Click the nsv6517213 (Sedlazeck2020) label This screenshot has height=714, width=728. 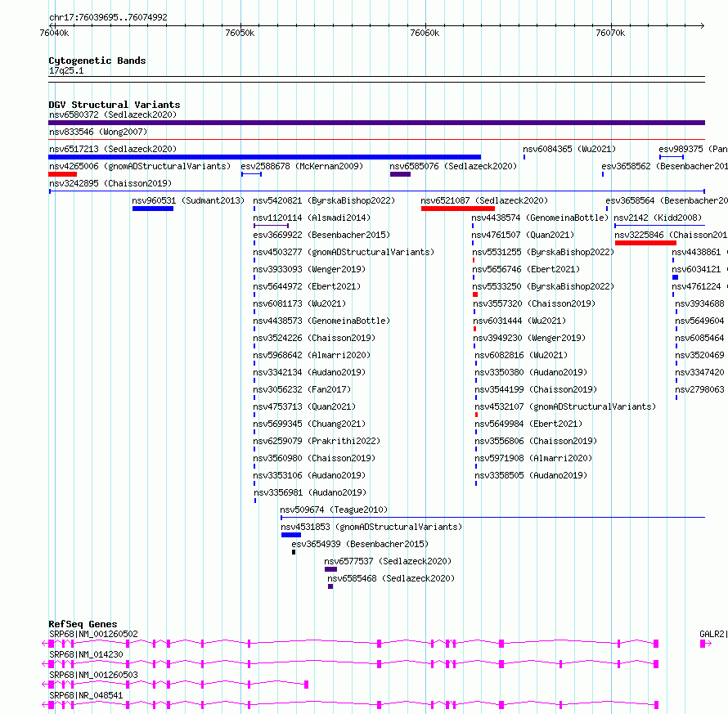pos(113,149)
